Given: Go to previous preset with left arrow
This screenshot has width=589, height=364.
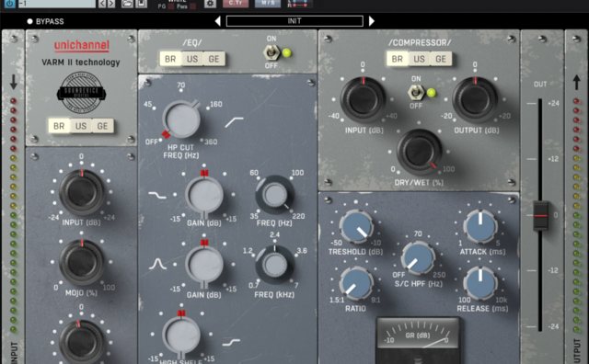Looking at the screenshot, I should [x=217, y=21].
